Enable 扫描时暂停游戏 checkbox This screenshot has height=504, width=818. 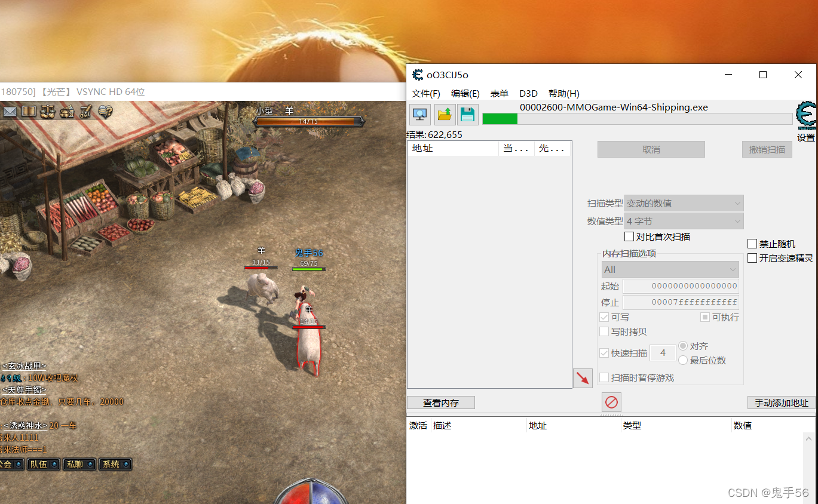pos(604,378)
